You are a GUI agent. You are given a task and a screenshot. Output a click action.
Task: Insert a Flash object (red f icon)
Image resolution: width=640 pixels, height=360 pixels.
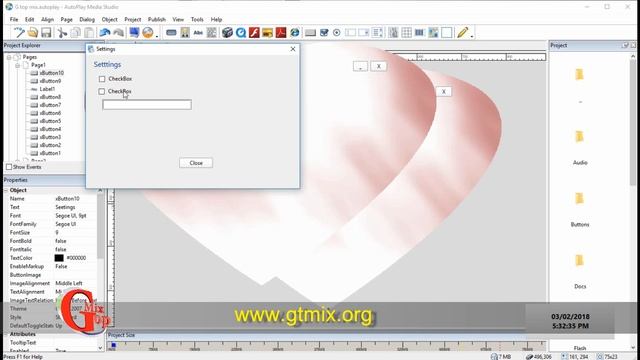[x=254, y=33]
